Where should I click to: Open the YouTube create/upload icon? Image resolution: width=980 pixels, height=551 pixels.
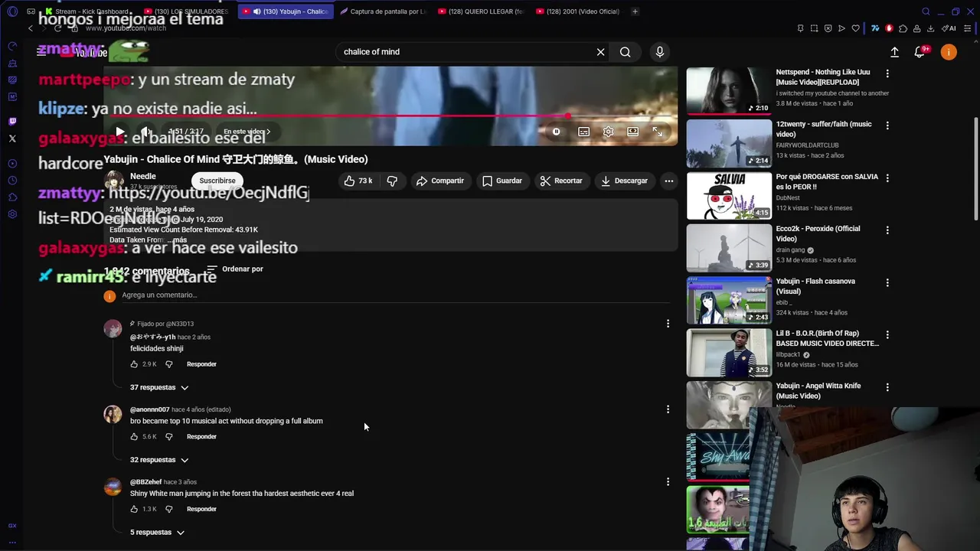(x=894, y=52)
